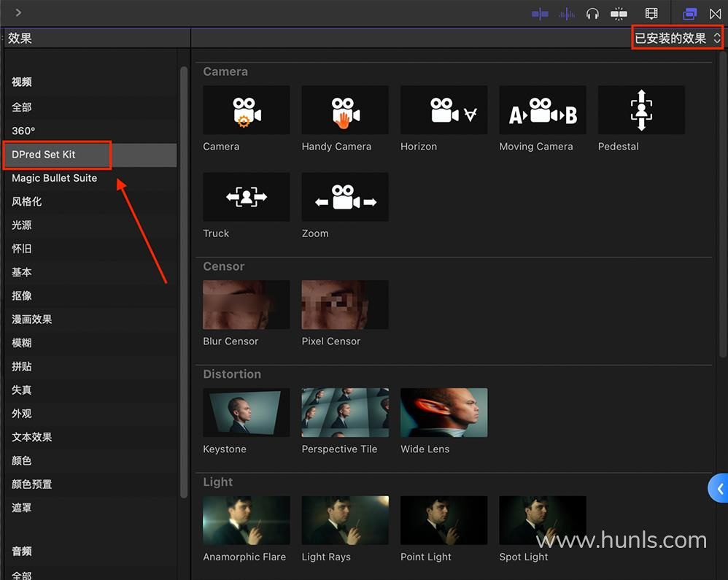This screenshot has height=580, width=728.
Task: Toggle the headphones solo icon
Action: tap(592, 13)
